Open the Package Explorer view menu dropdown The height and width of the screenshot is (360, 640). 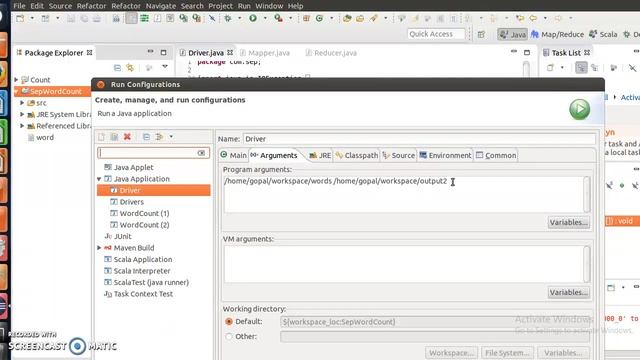tap(165, 67)
